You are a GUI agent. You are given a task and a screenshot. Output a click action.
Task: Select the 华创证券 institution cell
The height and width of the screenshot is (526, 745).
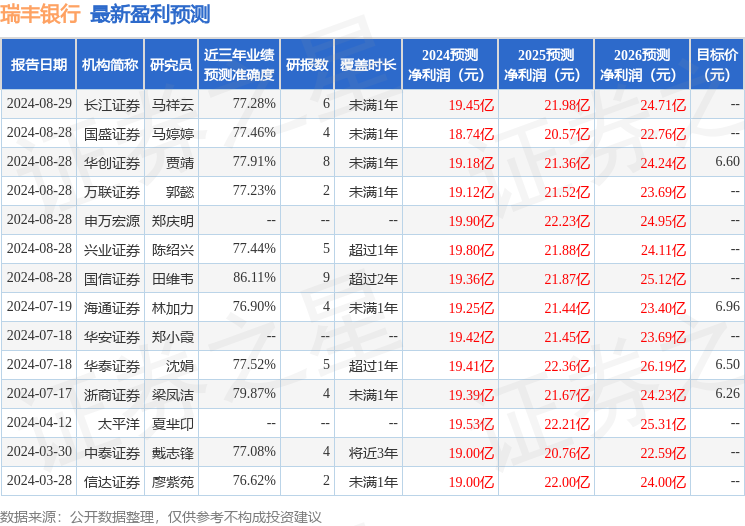pyautogui.click(x=112, y=163)
